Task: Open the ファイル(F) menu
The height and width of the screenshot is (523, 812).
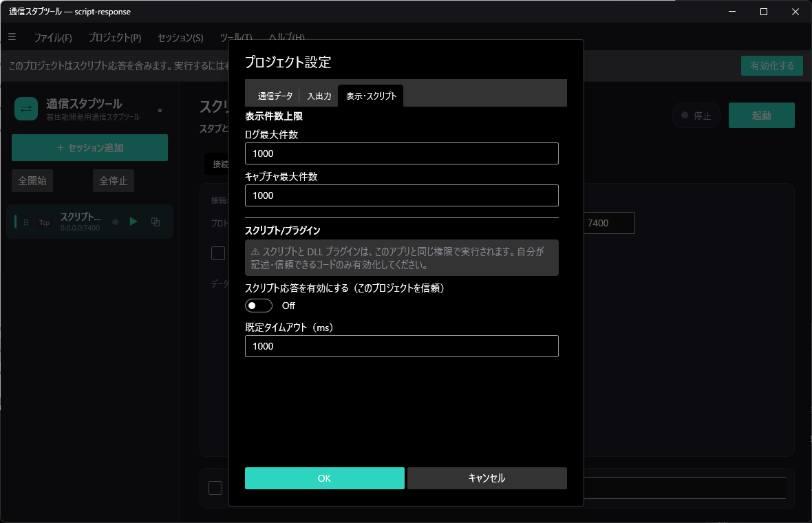Action: pos(53,38)
